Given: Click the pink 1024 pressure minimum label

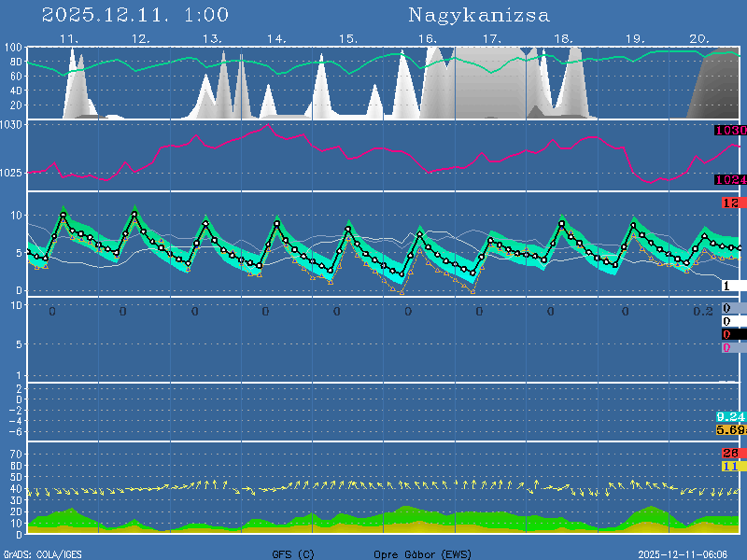Looking at the screenshot, I should pos(728,180).
